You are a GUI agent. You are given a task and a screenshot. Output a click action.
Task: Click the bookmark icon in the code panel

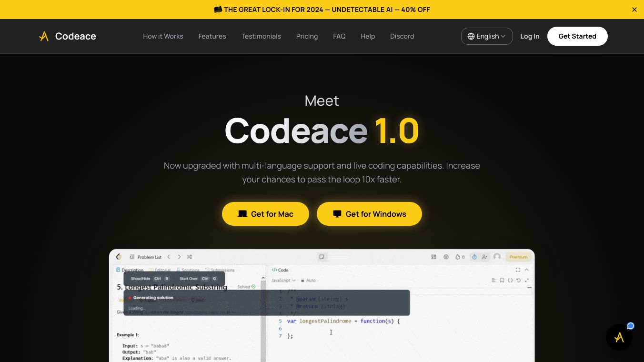[502, 281]
